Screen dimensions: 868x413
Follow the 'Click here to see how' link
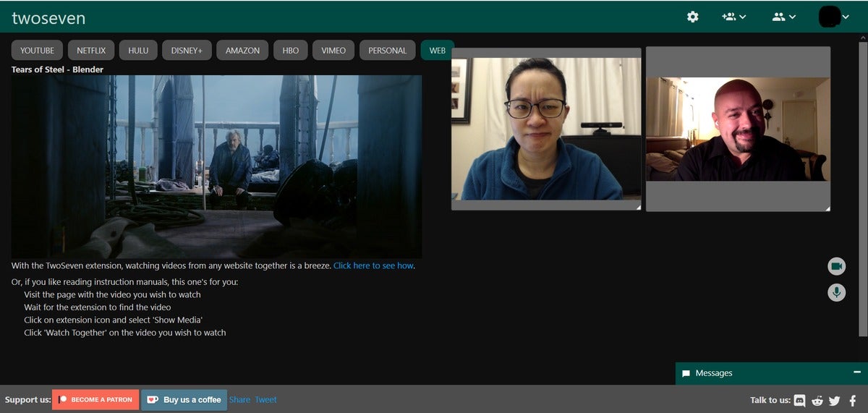point(373,266)
